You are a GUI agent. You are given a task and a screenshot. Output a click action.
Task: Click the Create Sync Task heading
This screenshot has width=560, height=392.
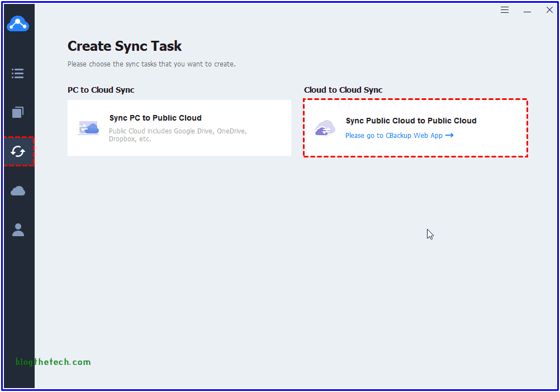125,46
